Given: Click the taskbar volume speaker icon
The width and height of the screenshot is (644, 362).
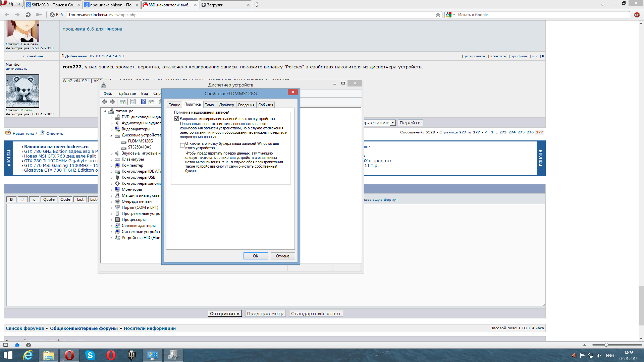Looking at the screenshot, I should click(x=599, y=356).
